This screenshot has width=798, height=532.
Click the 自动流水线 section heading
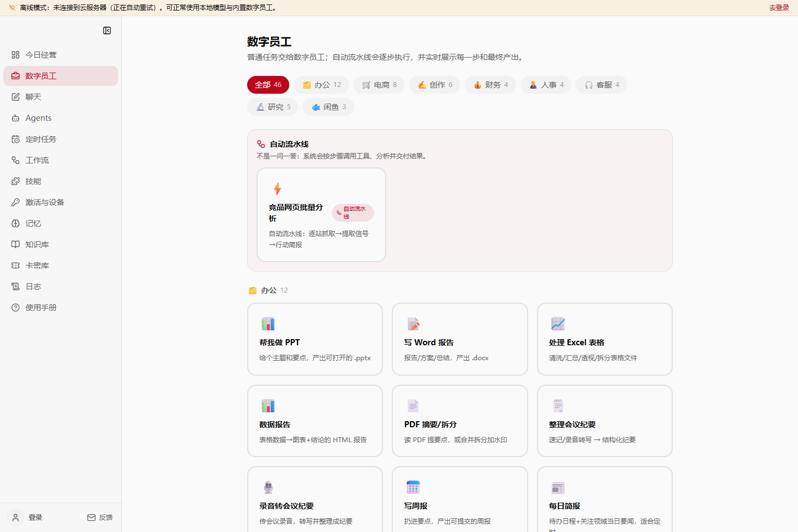[289, 144]
